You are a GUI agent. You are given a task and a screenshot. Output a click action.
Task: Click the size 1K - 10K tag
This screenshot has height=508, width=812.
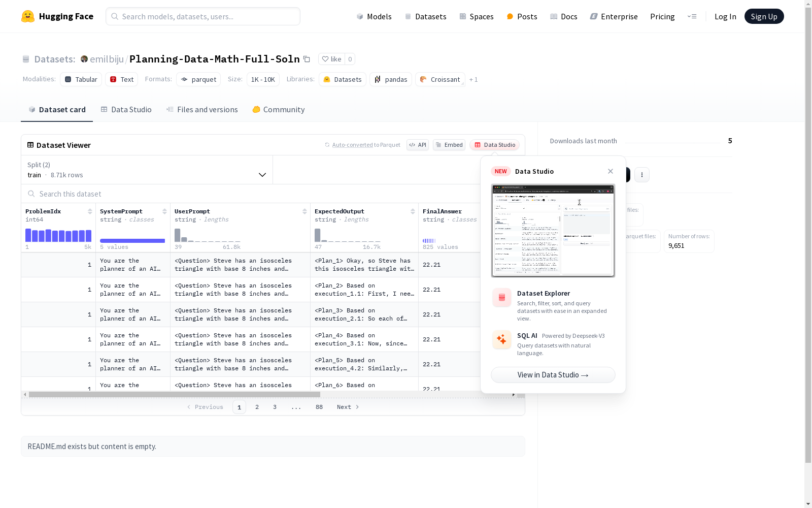[263, 79]
